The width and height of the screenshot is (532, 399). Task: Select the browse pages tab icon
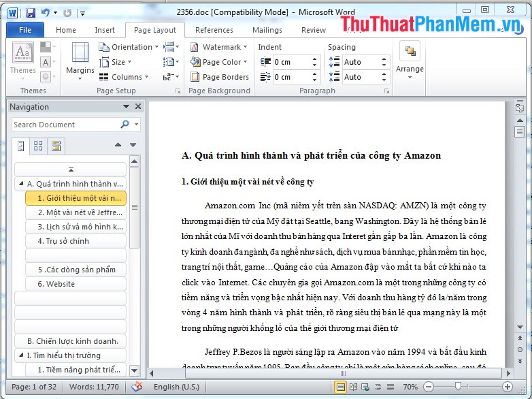(x=38, y=146)
